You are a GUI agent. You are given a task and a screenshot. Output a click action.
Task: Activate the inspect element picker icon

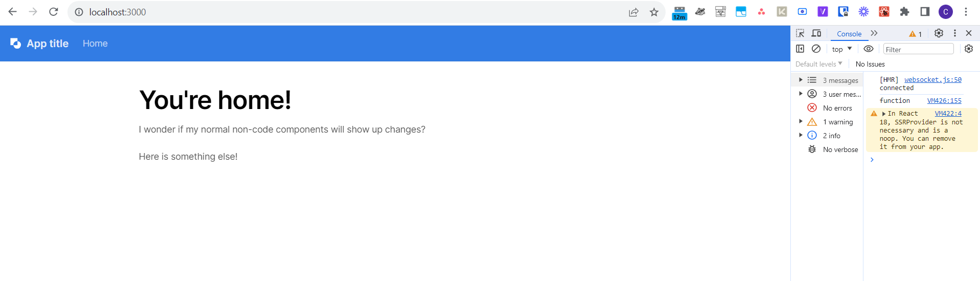800,33
